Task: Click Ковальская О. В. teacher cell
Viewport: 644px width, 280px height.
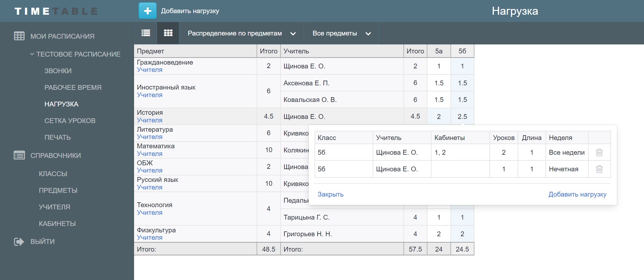Action: pos(342,100)
